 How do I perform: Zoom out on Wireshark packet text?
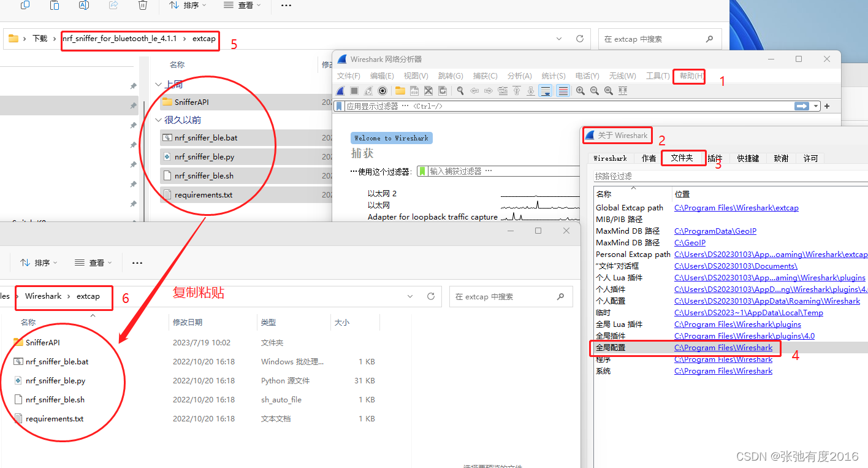[595, 91]
